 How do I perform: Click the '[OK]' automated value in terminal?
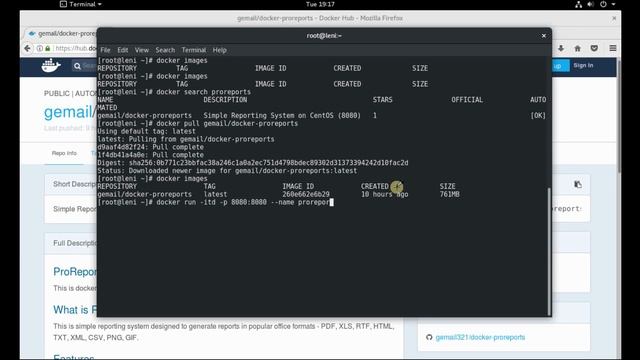[538, 116]
